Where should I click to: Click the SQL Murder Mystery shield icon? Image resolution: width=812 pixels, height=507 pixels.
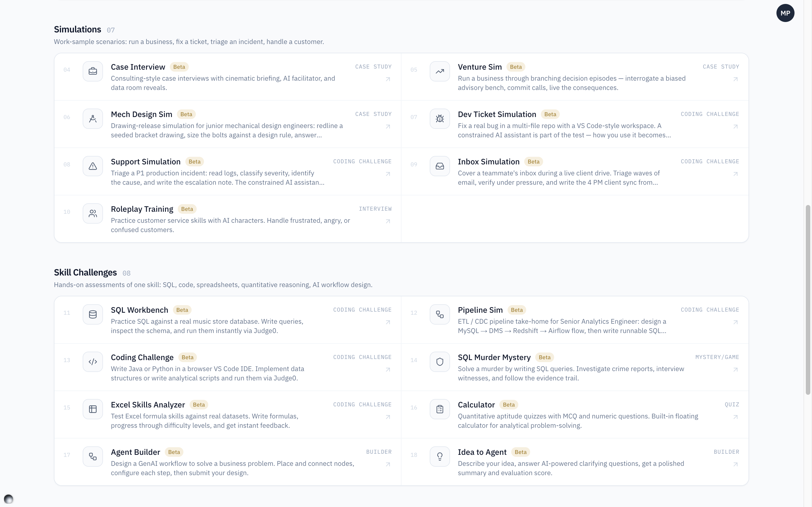coord(440,361)
